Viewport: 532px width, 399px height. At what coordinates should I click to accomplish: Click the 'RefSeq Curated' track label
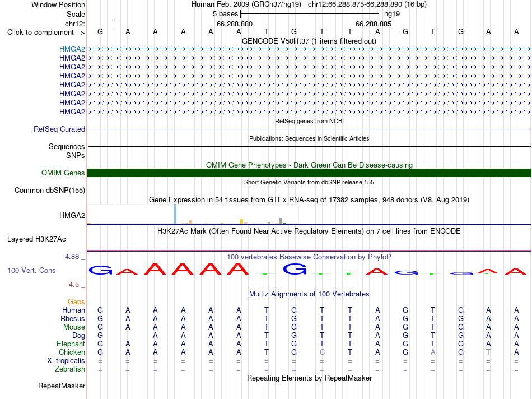[59, 129]
